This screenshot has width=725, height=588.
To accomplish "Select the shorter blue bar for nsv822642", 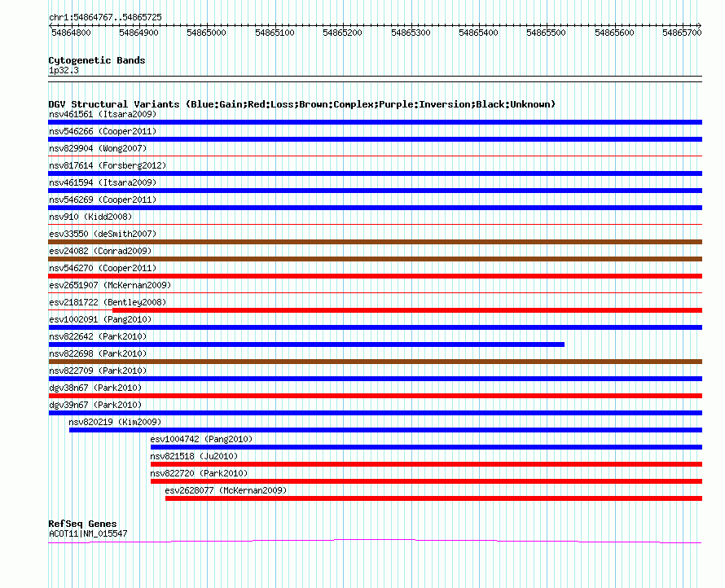I will click(x=306, y=344).
